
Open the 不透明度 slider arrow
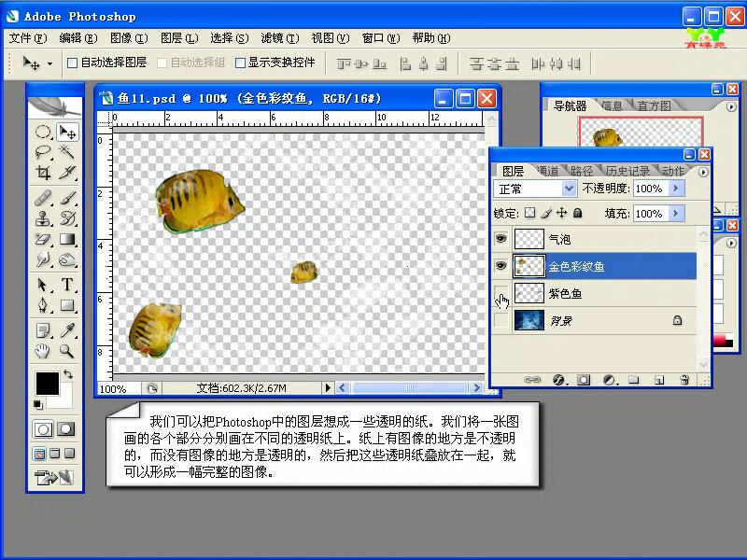676,189
